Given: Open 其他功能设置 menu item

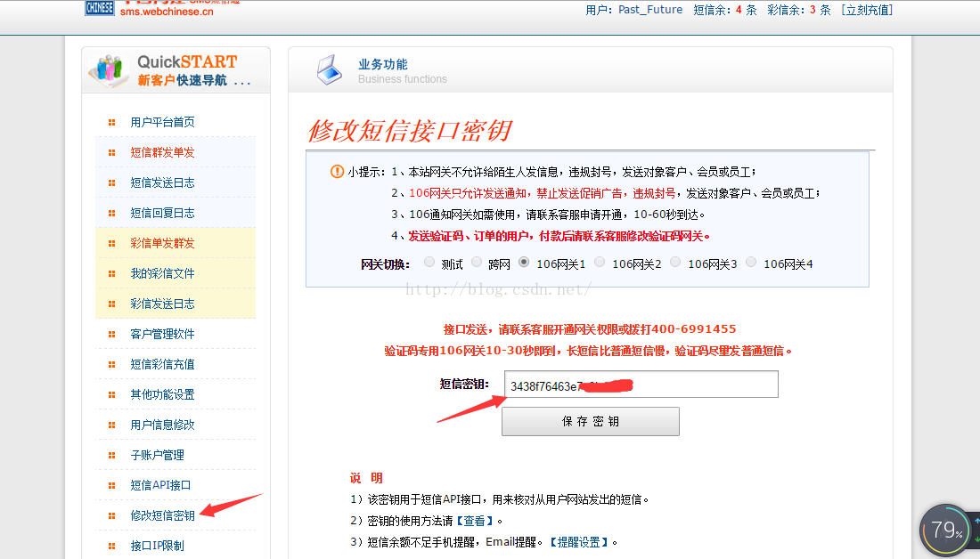Looking at the screenshot, I should pyautogui.click(x=162, y=394).
